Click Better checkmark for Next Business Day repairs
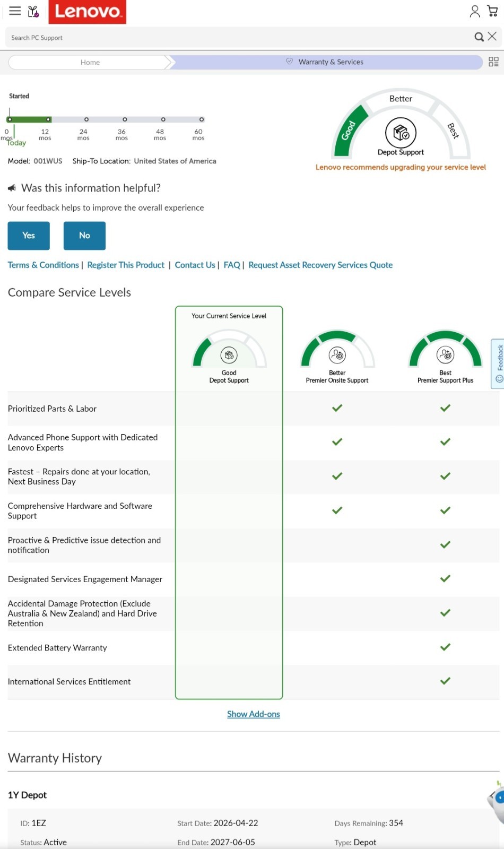 (337, 477)
